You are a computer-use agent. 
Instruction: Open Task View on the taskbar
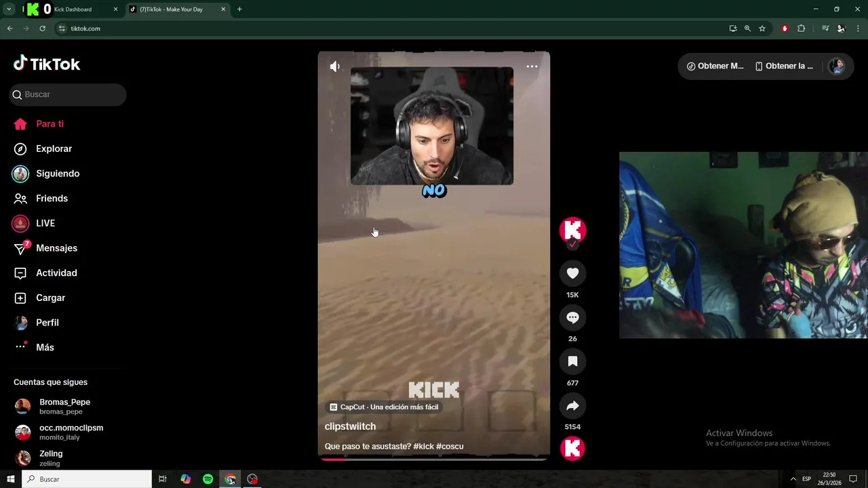click(163, 479)
